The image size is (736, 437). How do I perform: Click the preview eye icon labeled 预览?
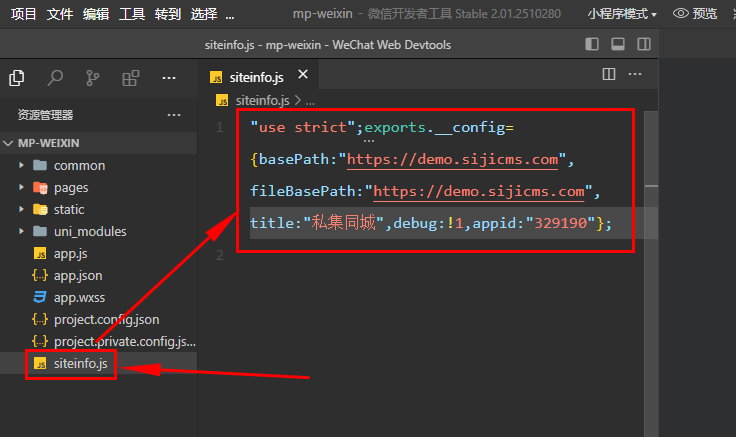[x=695, y=14]
